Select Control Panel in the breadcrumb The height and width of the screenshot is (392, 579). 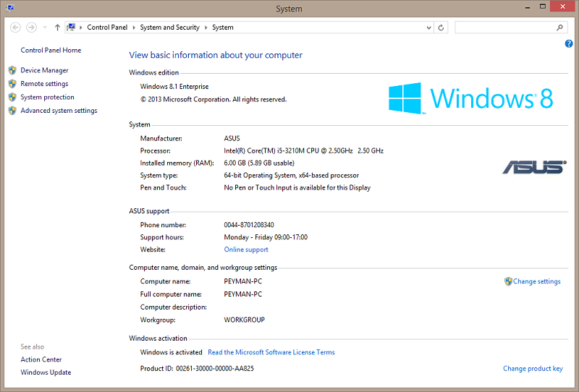(107, 27)
